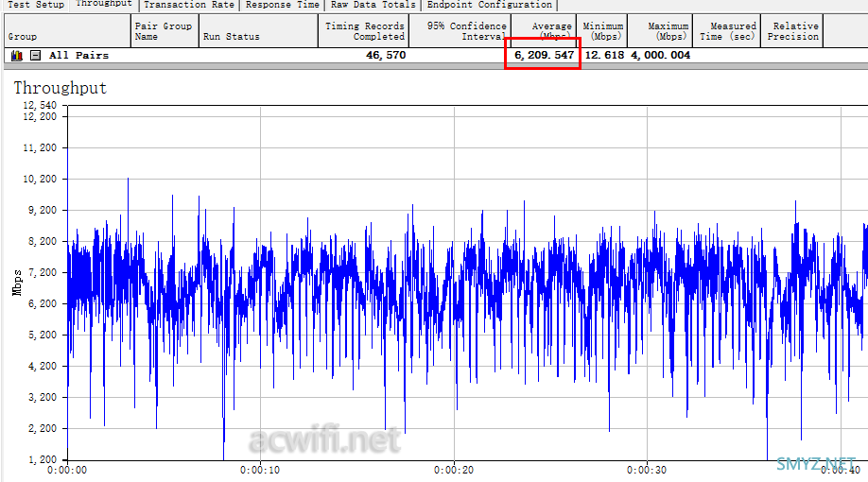Click the Maximum (Mbps) column header
The width and height of the screenshot is (868, 482).
[661, 31]
